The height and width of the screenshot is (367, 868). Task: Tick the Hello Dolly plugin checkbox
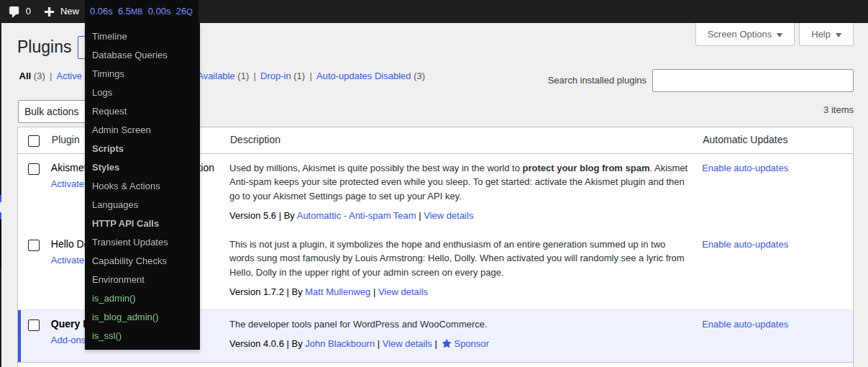[34, 245]
